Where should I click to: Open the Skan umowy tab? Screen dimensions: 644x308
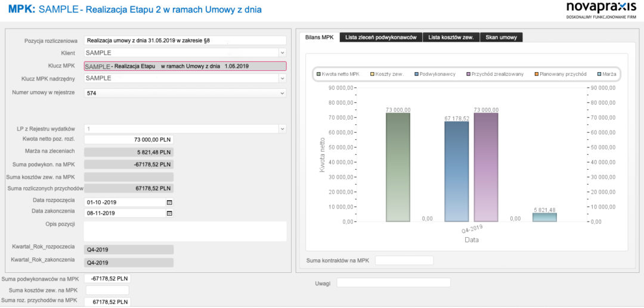[501, 38]
